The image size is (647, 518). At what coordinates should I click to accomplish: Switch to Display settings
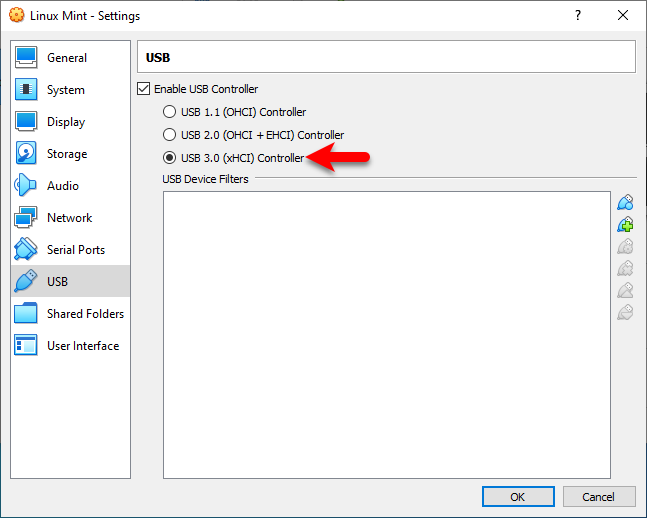point(66,122)
